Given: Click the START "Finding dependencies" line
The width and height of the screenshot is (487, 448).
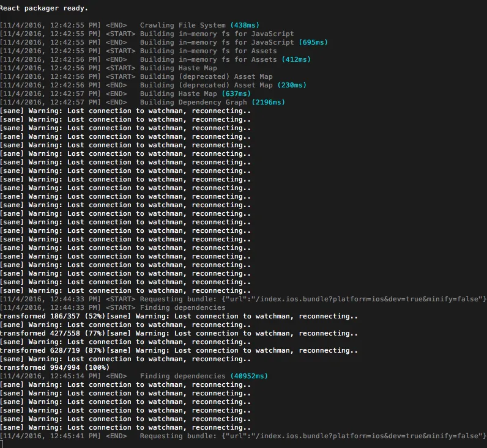Looking at the screenshot, I should 113,308.
